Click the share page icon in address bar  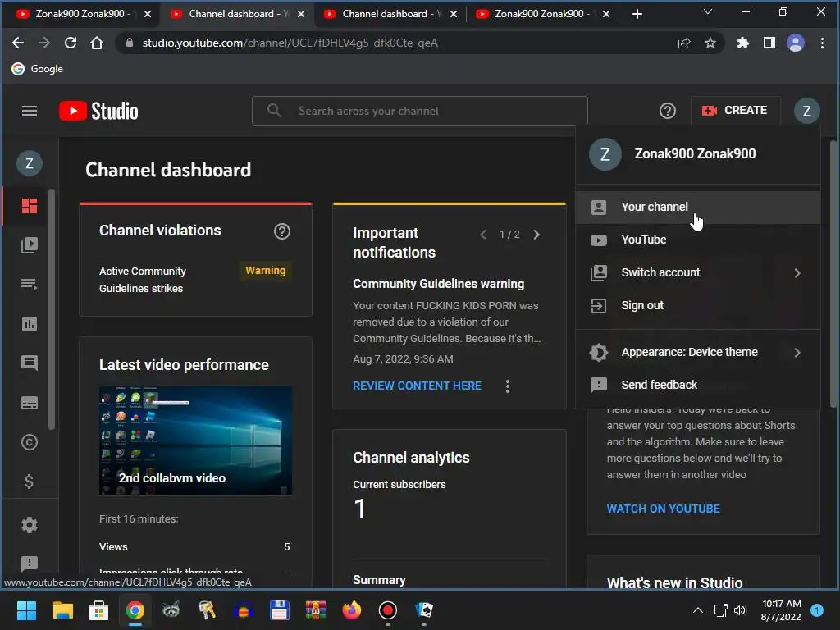click(684, 43)
